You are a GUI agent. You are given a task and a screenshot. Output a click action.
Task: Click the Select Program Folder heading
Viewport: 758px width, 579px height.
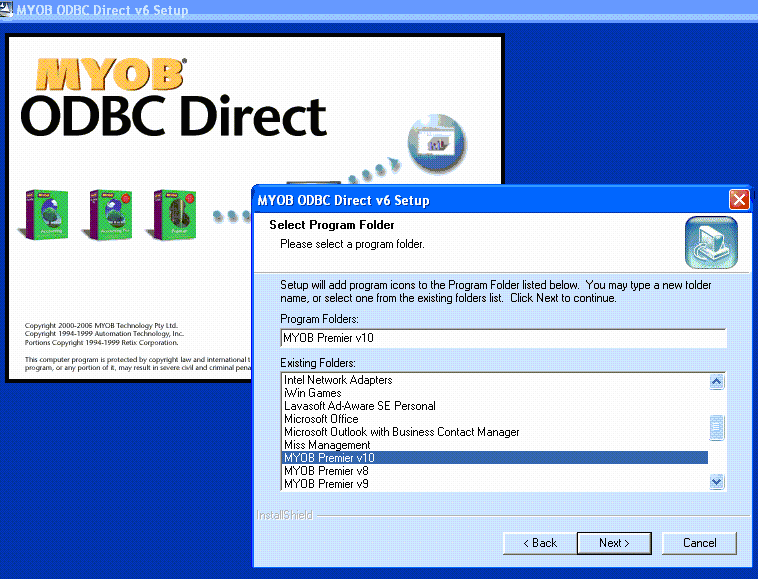[x=332, y=225]
